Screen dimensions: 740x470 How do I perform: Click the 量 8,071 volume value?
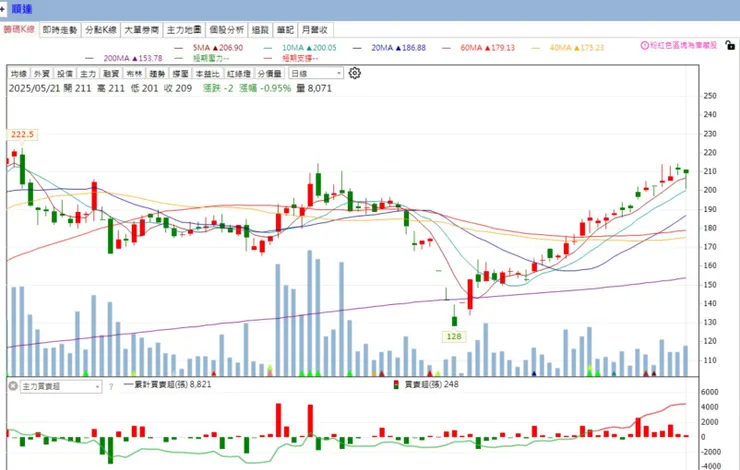[314, 88]
